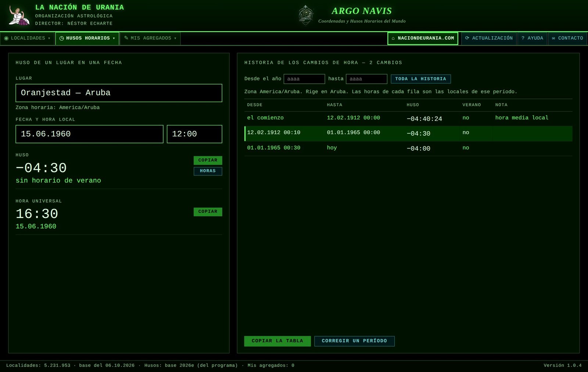
Task: Click the Verano column header
Action: click(x=472, y=105)
